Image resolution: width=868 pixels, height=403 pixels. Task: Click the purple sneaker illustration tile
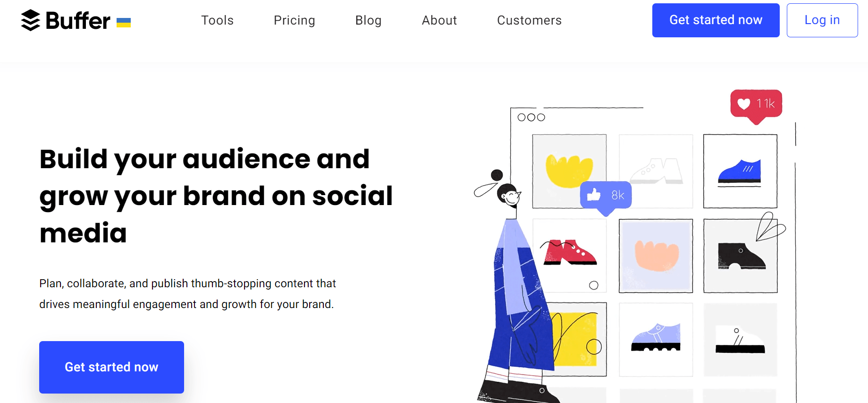(x=656, y=339)
